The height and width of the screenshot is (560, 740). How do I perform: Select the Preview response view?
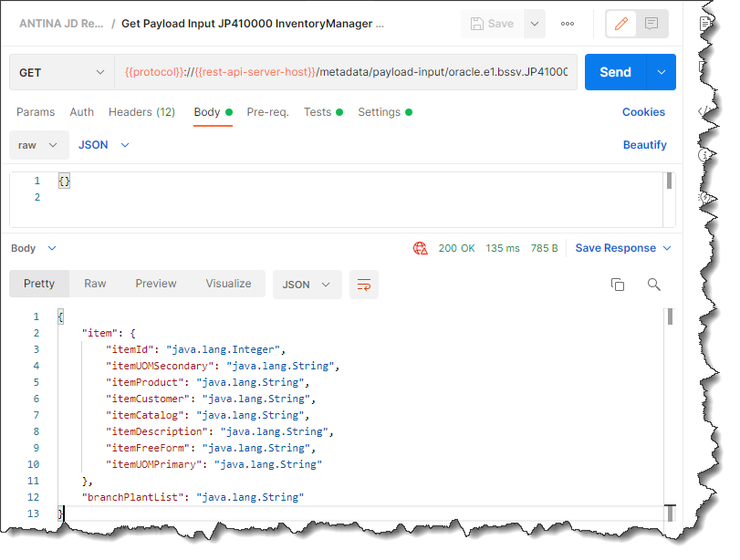coord(156,284)
